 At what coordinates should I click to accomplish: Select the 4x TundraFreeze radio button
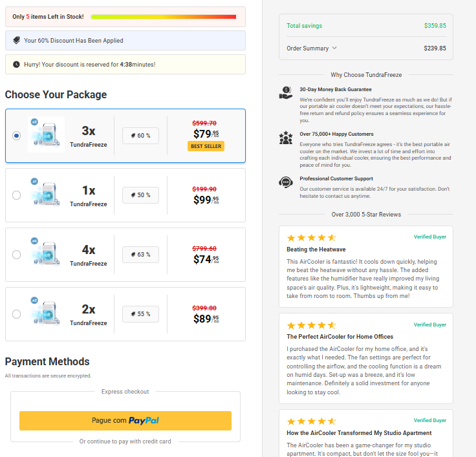pos(16,255)
